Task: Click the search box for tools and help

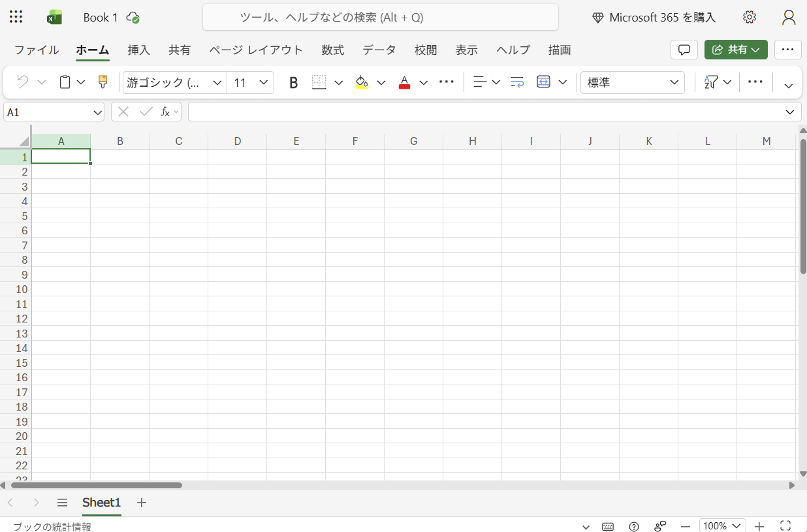Action: click(380, 18)
